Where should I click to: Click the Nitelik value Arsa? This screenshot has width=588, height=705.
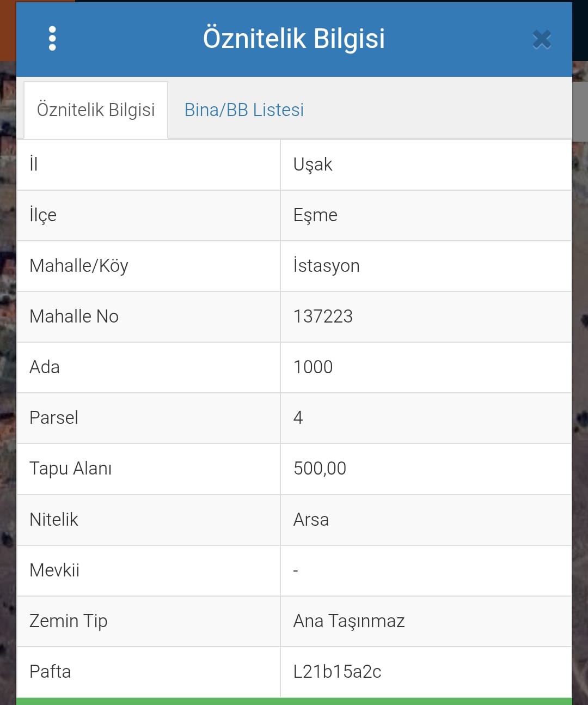coord(311,520)
